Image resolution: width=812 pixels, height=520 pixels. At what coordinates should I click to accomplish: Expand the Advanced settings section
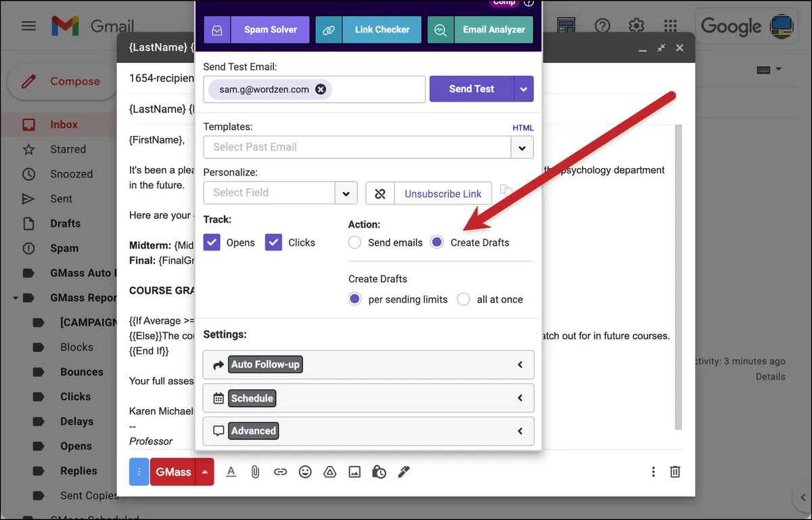point(368,431)
